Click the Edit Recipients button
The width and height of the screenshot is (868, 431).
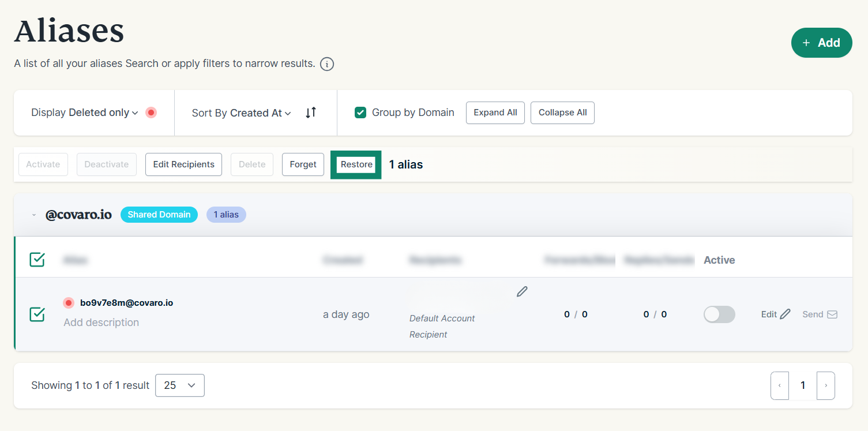click(x=183, y=164)
